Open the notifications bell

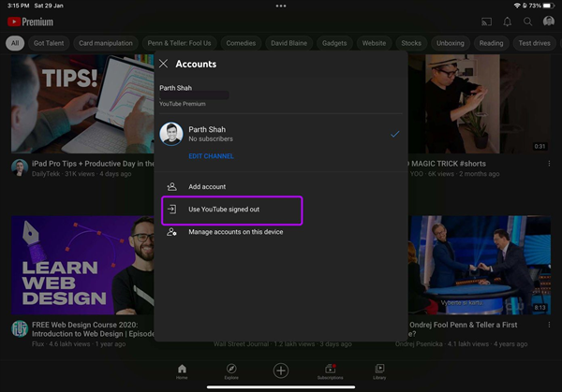click(508, 22)
